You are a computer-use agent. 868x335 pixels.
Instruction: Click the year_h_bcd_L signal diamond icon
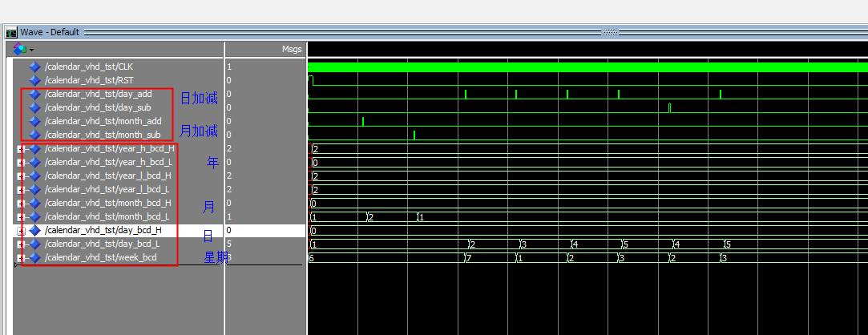pyautogui.click(x=35, y=162)
